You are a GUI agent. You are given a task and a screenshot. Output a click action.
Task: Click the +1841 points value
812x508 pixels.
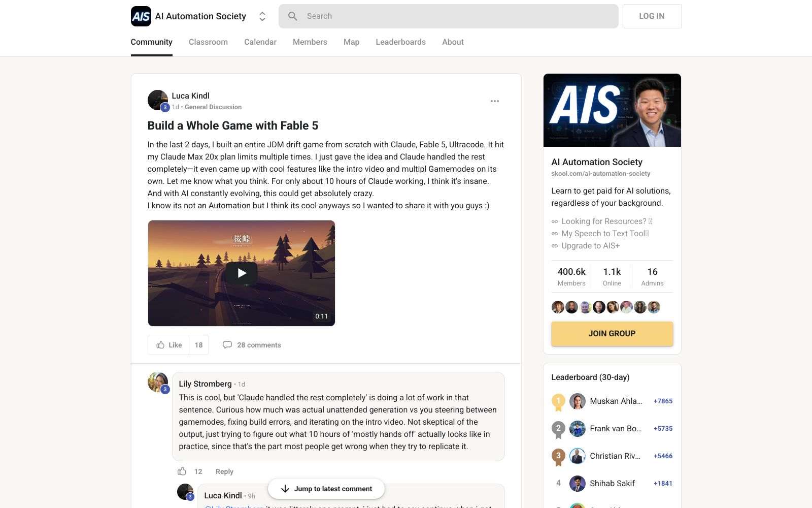coord(663,484)
